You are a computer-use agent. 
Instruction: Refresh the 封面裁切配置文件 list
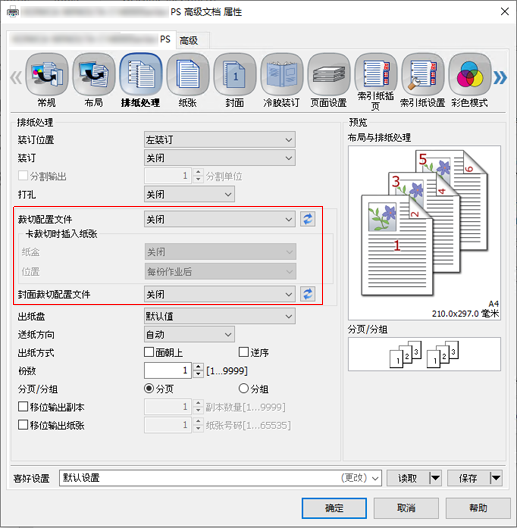(308, 294)
